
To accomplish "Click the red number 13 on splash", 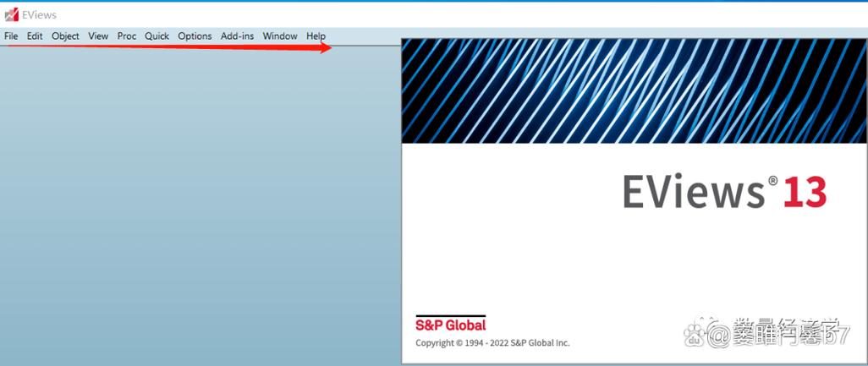I will tap(805, 192).
